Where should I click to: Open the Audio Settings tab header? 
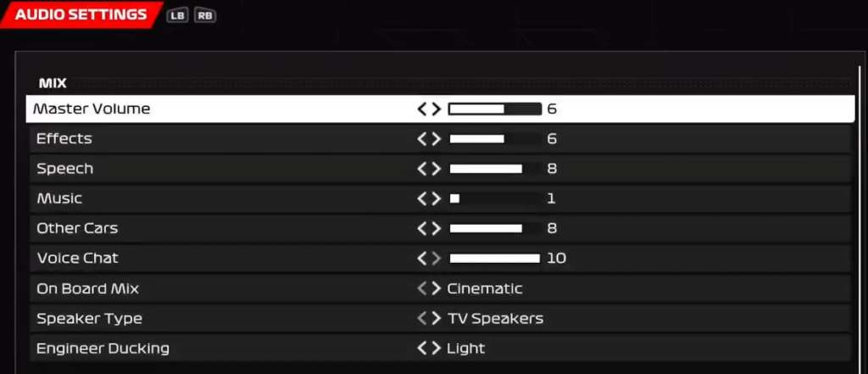click(81, 15)
